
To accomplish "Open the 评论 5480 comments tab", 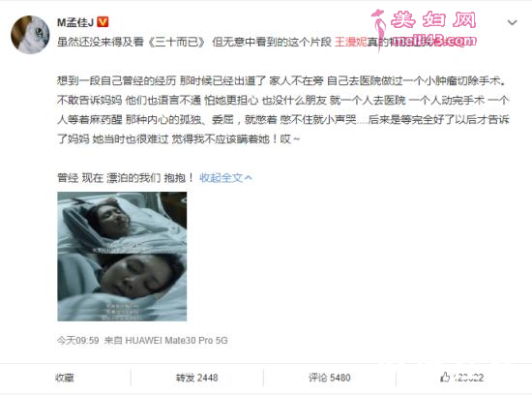I will [x=330, y=378].
